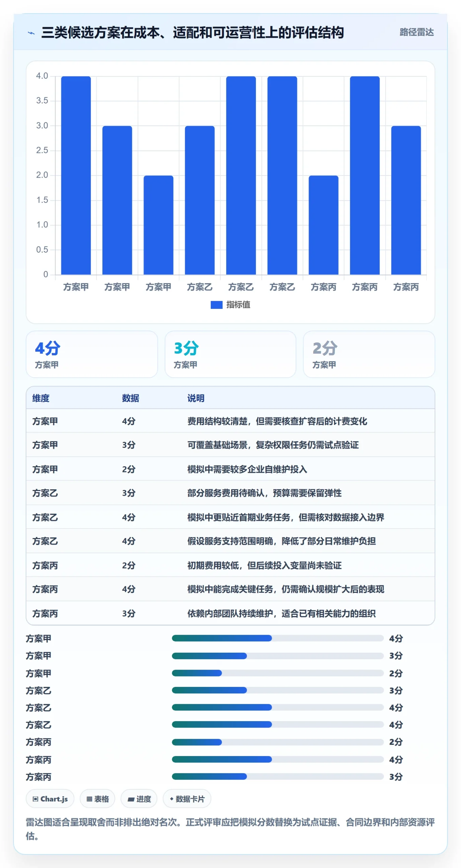Click the 方案甲 progress bar showing 3分
The width and height of the screenshot is (461, 868).
pyautogui.click(x=278, y=656)
